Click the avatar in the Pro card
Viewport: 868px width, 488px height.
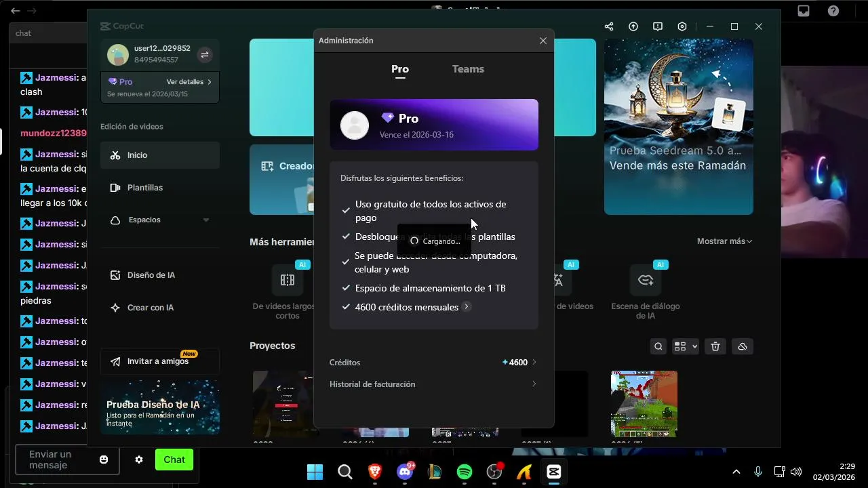[x=355, y=125]
